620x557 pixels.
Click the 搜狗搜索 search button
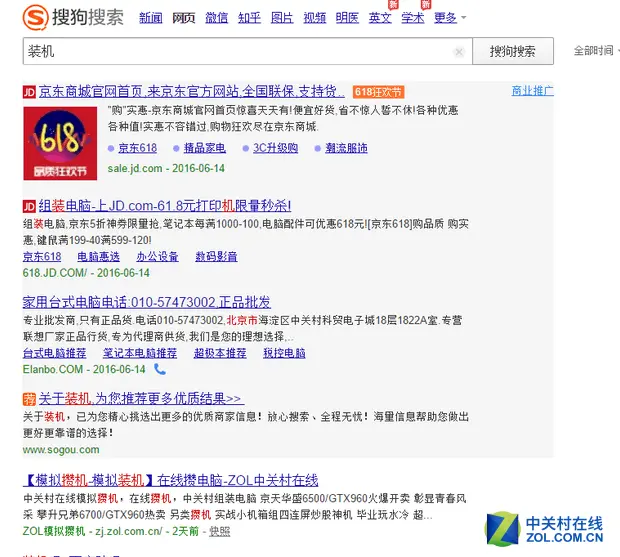[x=513, y=51]
